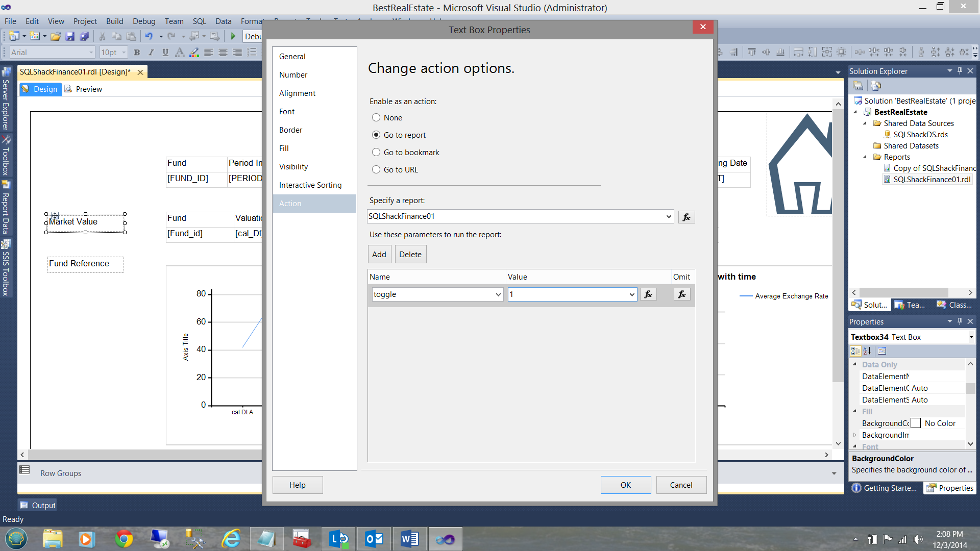
Task: Choose the Go to URL option
Action: point(376,170)
